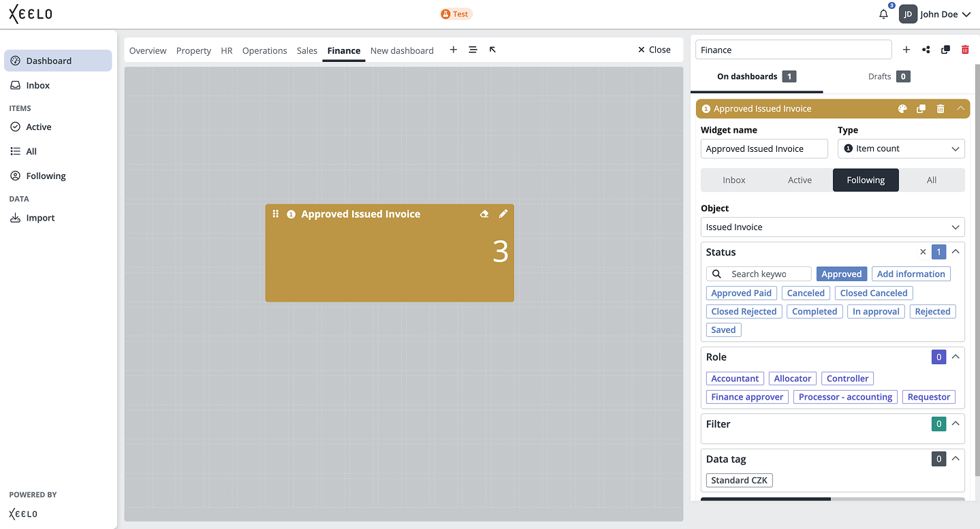
Task: Open the Object dropdown for Issued Invoice
Action: (832, 227)
